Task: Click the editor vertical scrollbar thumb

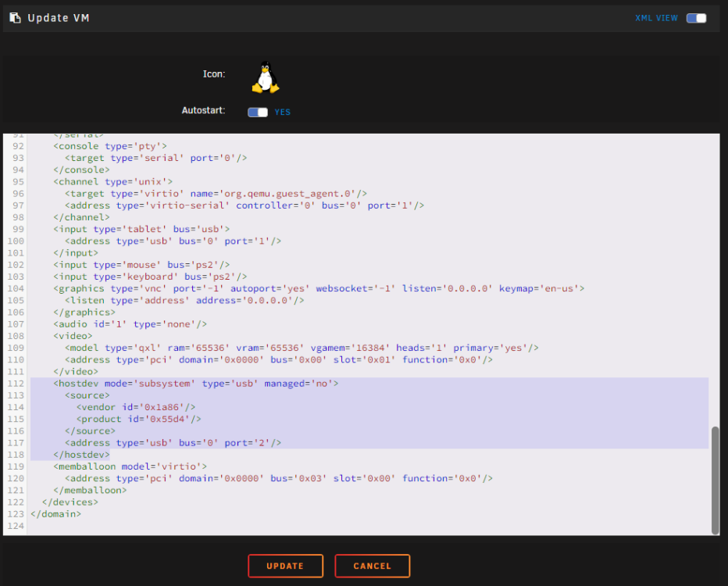Action: click(715, 481)
